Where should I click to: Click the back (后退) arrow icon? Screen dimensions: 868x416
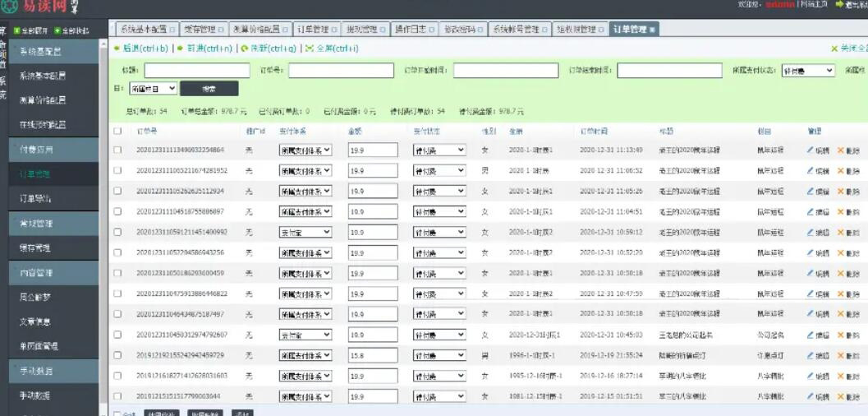[117, 49]
